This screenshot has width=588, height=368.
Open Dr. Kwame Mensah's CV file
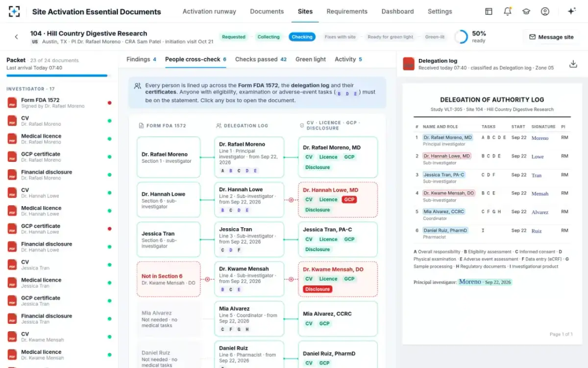(59, 337)
